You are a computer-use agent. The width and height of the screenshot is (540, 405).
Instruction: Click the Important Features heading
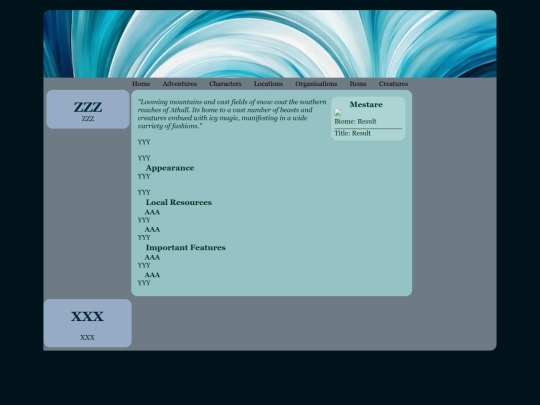click(185, 247)
